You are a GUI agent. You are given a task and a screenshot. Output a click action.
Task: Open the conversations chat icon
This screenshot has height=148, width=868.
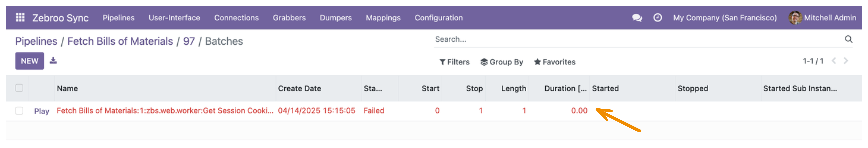[x=637, y=18]
